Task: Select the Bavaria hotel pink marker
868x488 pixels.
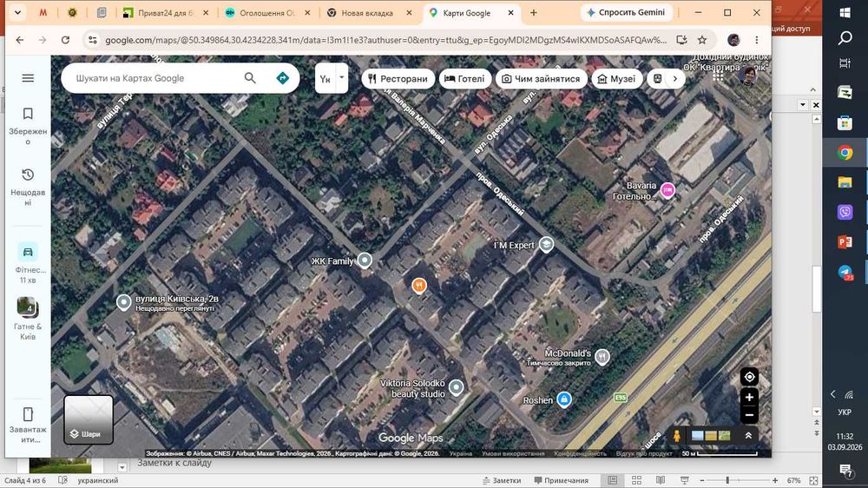Action: pos(667,190)
